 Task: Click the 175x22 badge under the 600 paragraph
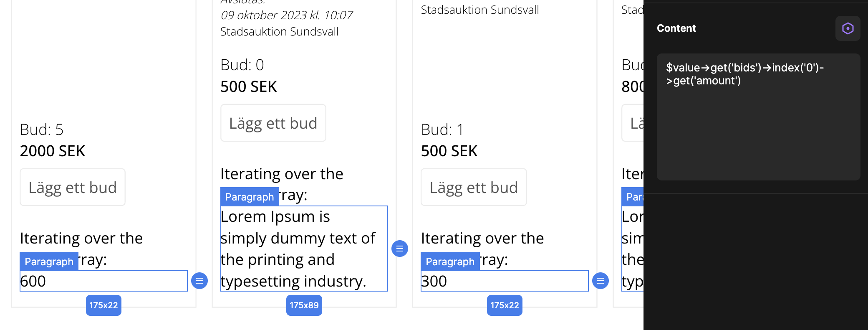tap(103, 305)
